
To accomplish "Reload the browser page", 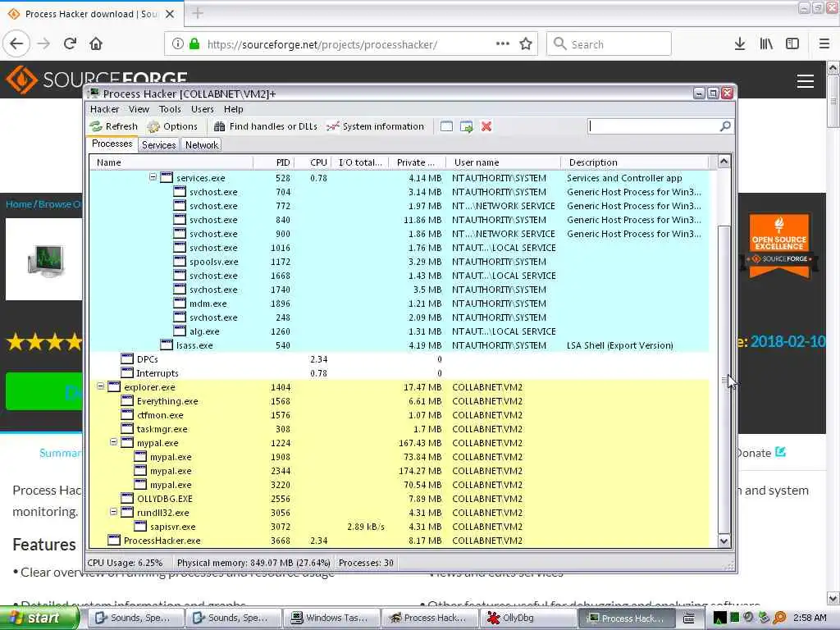I will (70, 44).
